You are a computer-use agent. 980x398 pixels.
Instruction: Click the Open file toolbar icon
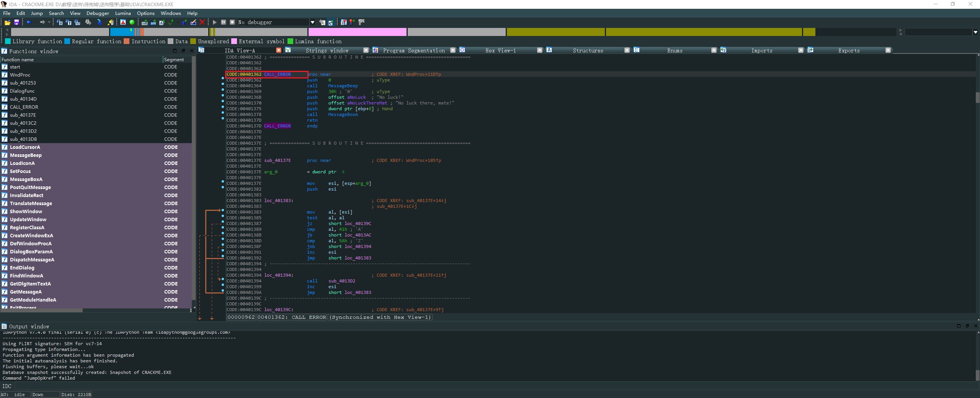coord(7,23)
